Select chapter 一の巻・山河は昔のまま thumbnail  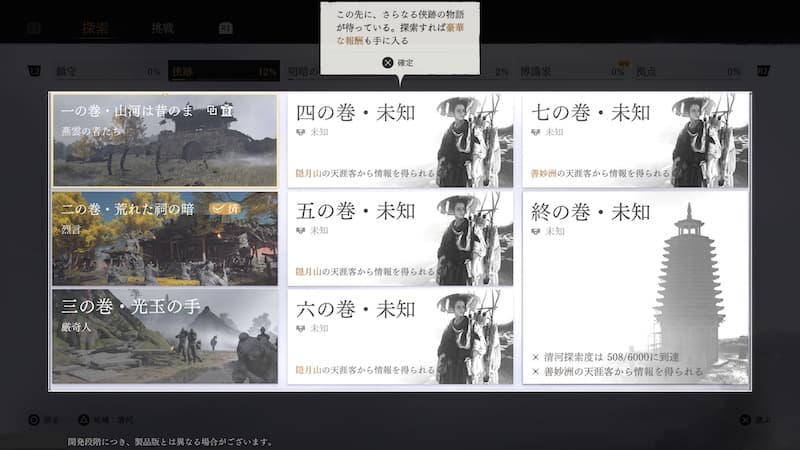pos(165,140)
